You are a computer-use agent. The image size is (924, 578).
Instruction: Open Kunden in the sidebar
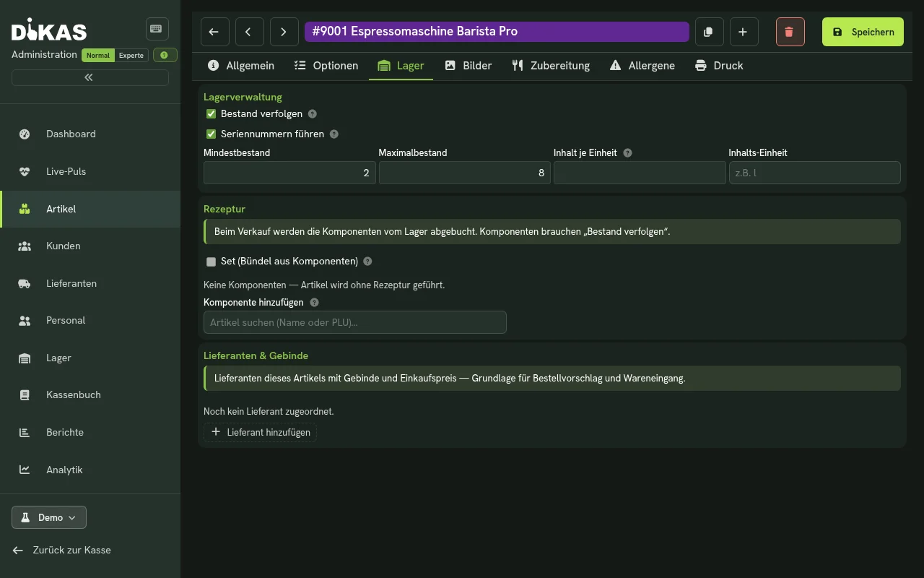coord(90,246)
